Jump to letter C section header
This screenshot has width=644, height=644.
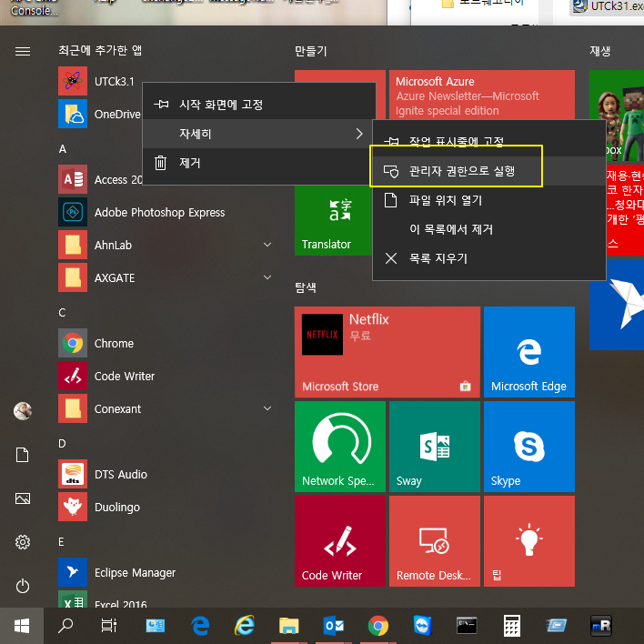point(62,313)
